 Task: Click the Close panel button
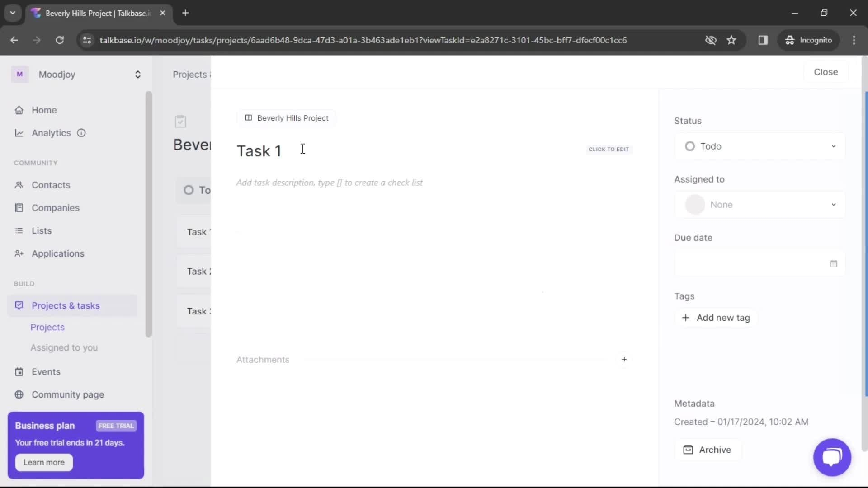[826, 71]
